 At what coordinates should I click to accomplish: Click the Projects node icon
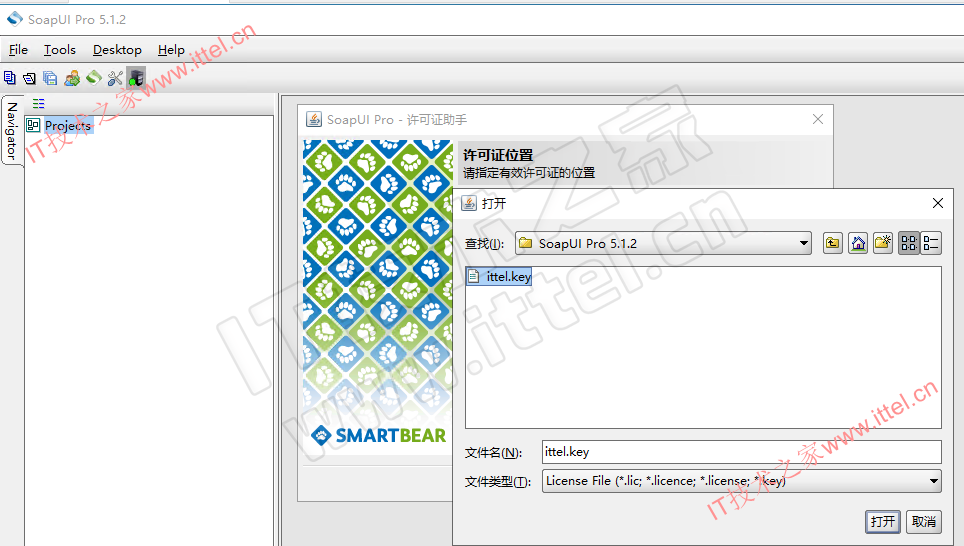pos(33,125)
